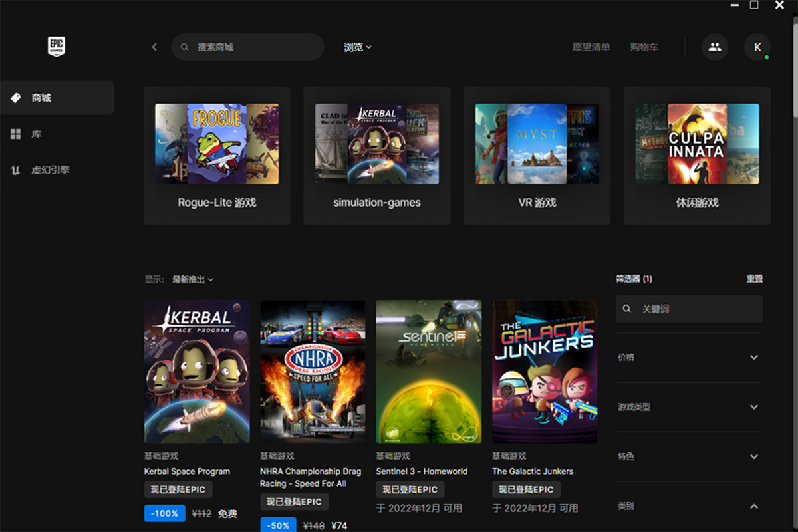Go back with the left arrow
The image size is (798, 532).
coord(154,47)
